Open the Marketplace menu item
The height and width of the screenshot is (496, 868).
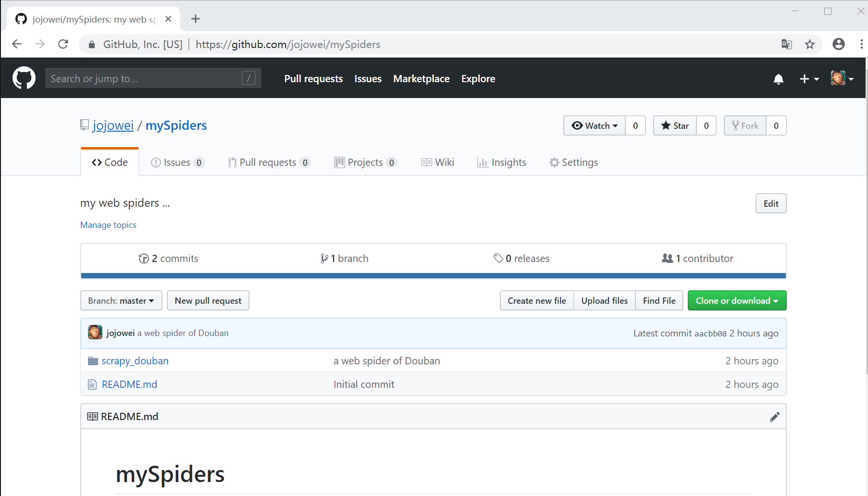(x=421, y=78)
